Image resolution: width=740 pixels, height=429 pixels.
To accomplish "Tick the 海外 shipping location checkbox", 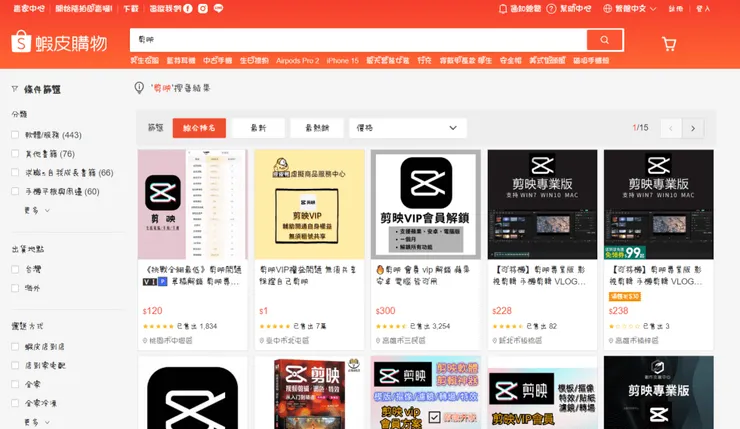I will tap(15, 288).
